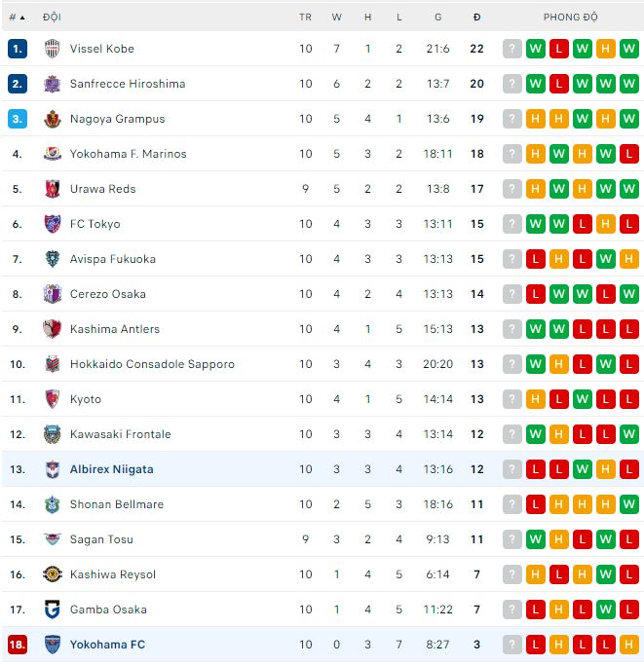Image resolution: width=644 pixels, height=665 pixels.
Task: Click the Cerezo Osaka team name
Action: pos(108,294)
